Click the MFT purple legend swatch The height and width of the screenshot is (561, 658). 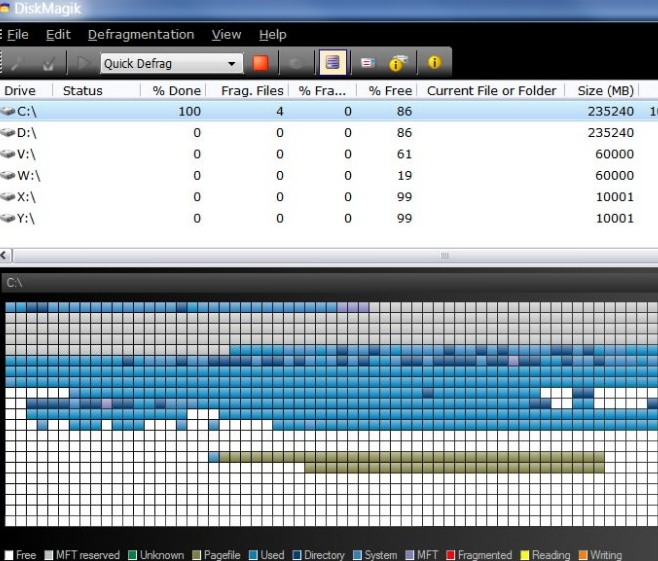pos(410,555)
